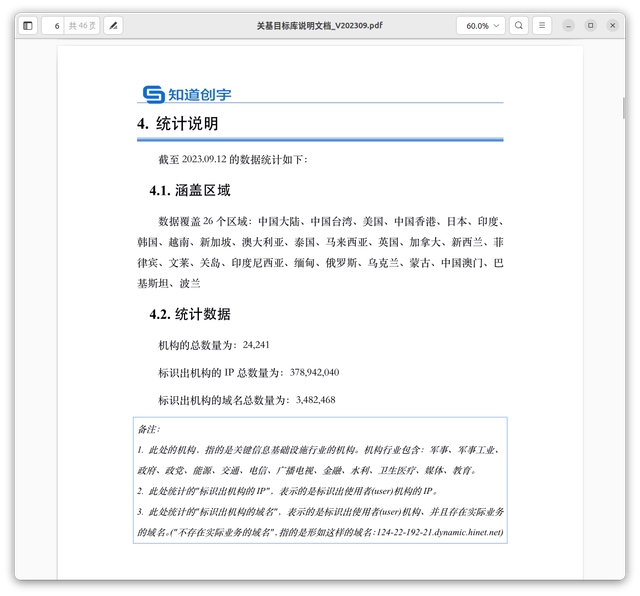Click the total count value 24,241
The width and height of the screenshot is (640, 596).
(256, 345)
